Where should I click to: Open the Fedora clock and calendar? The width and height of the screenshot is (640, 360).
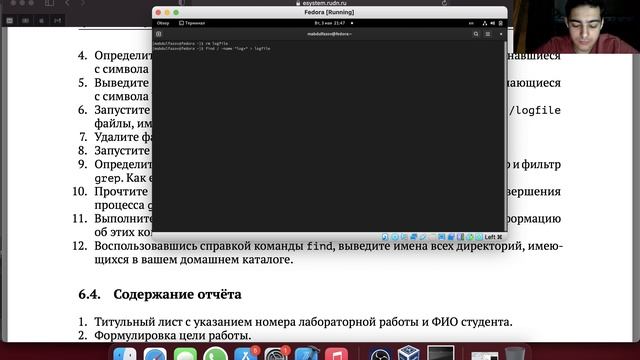330,23
